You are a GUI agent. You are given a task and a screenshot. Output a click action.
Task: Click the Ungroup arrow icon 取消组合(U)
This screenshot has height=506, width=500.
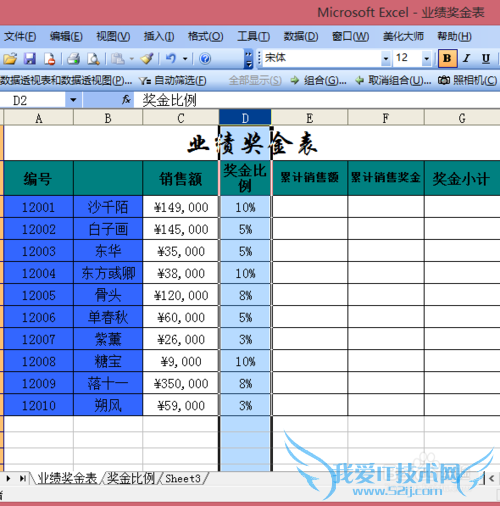pos(360,80)
